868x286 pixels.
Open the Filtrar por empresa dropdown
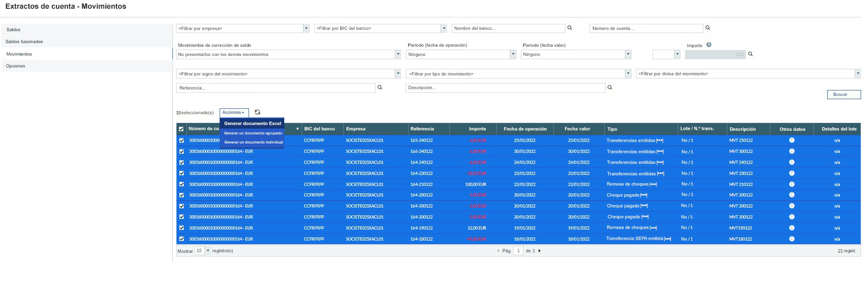pos(243,28)
